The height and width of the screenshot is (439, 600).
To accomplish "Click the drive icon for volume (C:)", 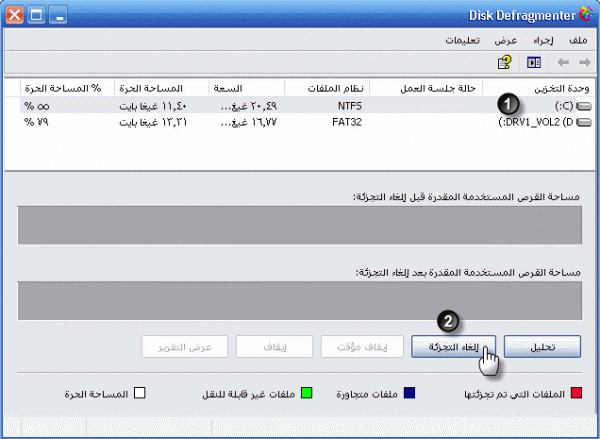I will click(x=583, y=106).
